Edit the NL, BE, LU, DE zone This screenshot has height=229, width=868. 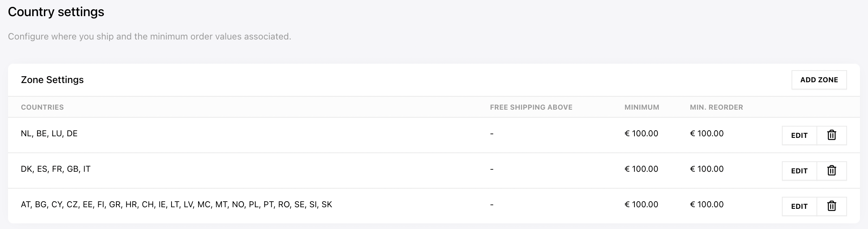click(x=799, y=135)
